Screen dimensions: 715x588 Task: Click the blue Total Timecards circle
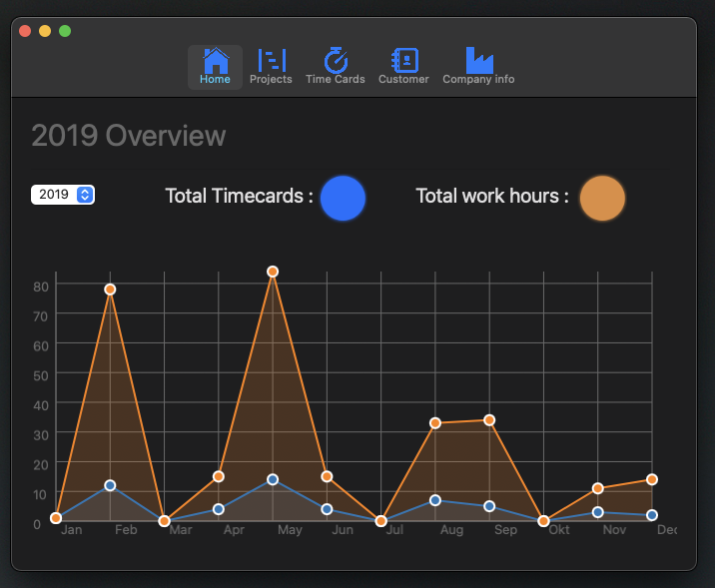pyautogui.click(x=343, y=197)
